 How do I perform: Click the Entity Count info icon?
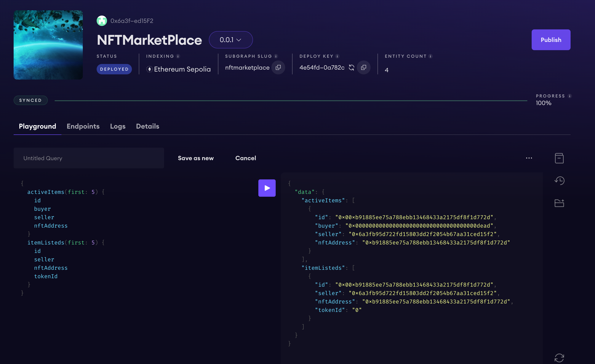pos(430,56)
